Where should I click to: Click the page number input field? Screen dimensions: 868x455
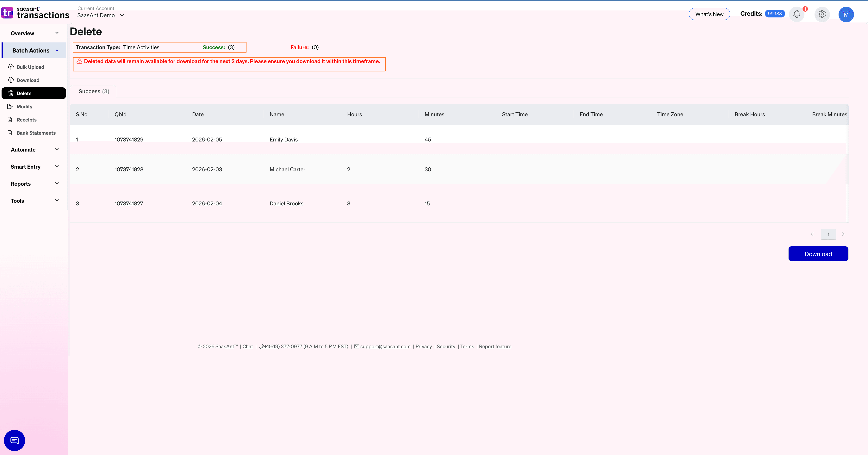(x=828, y=234)
